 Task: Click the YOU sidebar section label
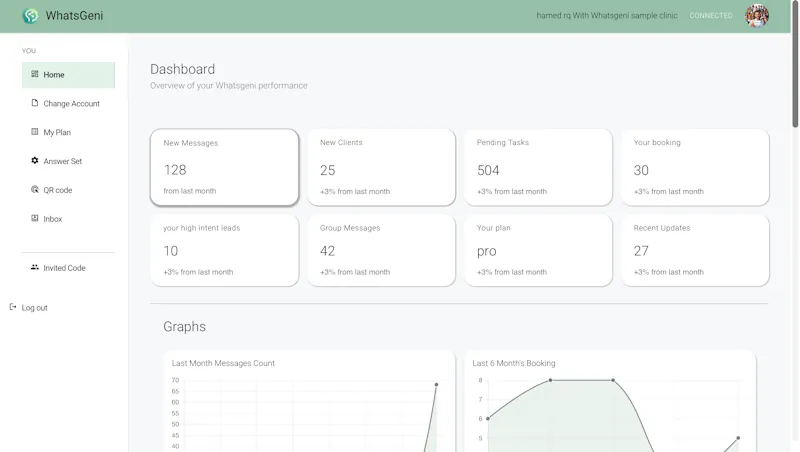pyautogui.click(x=29, y=51)
